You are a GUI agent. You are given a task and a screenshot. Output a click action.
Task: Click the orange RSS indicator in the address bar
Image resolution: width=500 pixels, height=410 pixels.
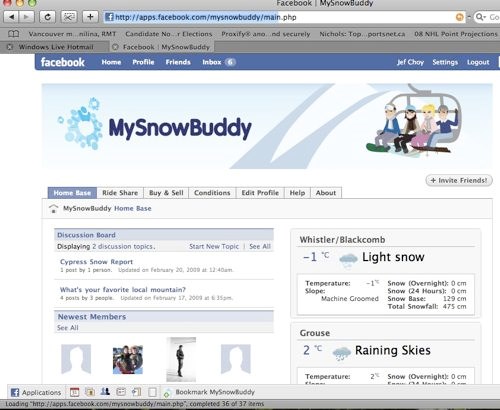coord(460,17)
